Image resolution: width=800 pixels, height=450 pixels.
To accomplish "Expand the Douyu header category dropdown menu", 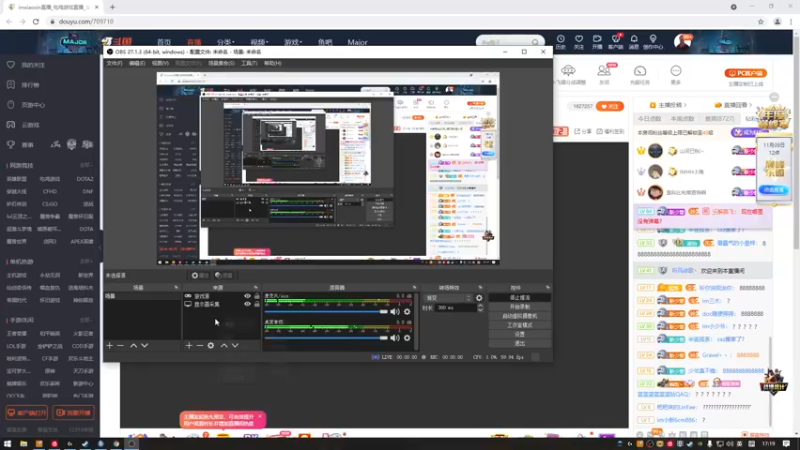I will coord(226,42).
